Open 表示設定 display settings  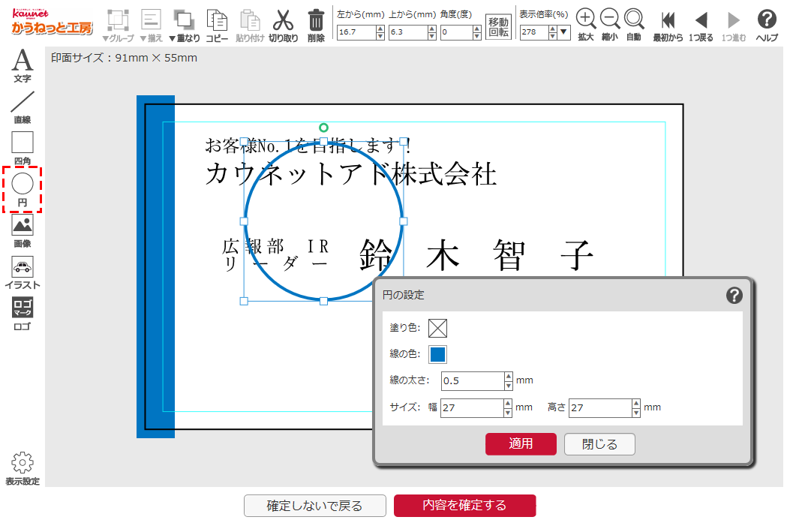[22, 468]
